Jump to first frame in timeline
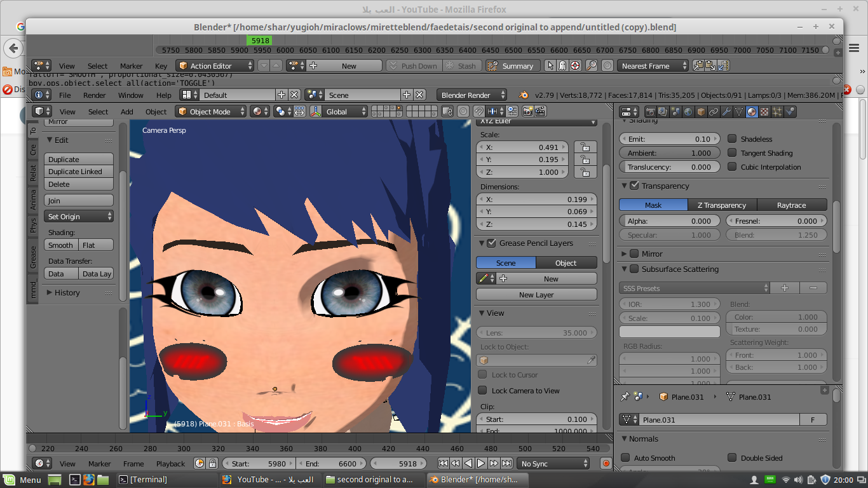 click(x=443, y=464)
